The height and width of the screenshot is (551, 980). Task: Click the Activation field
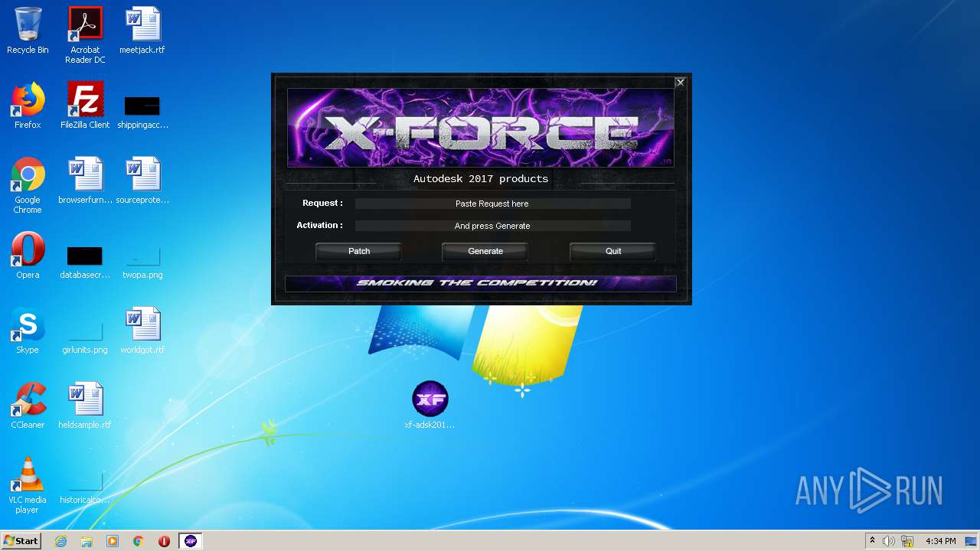pos(492,226)
